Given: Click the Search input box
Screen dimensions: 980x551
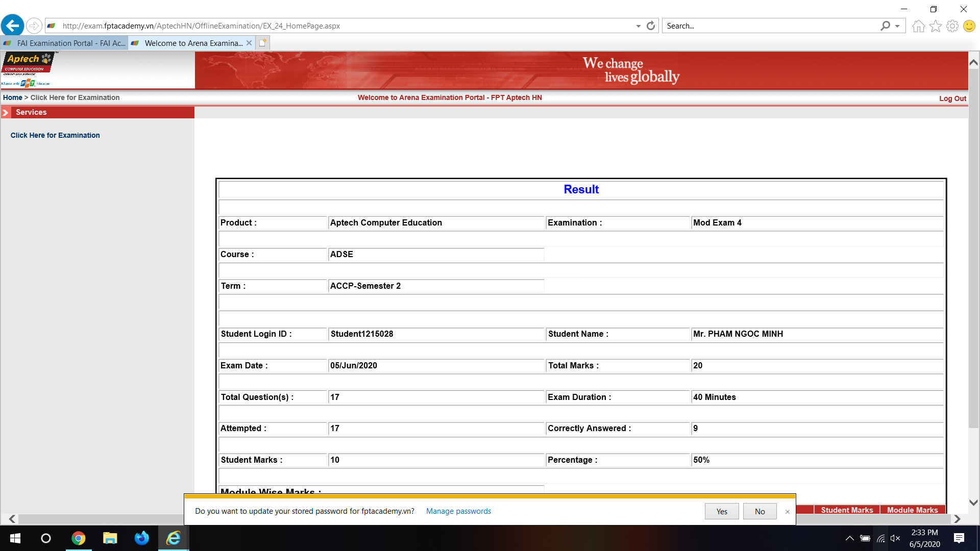Looking at the screenshot, I should point(771,26).
